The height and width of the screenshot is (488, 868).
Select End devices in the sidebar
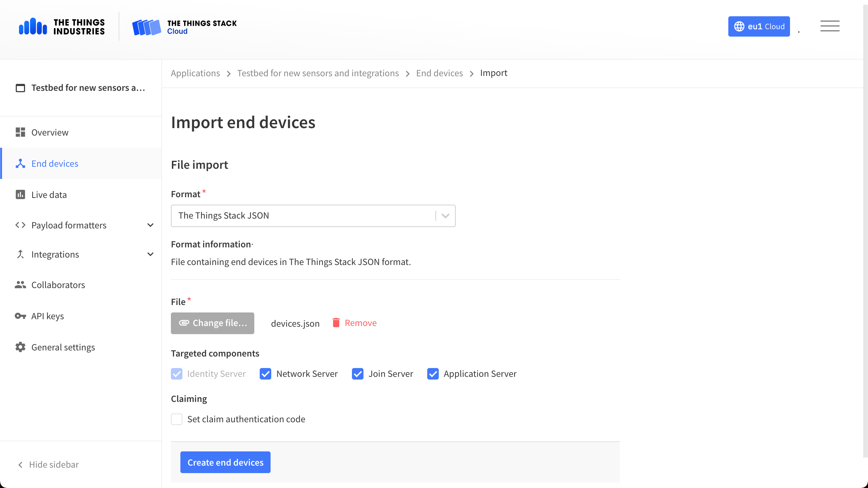pyautogui.click(x=81, y=163)
